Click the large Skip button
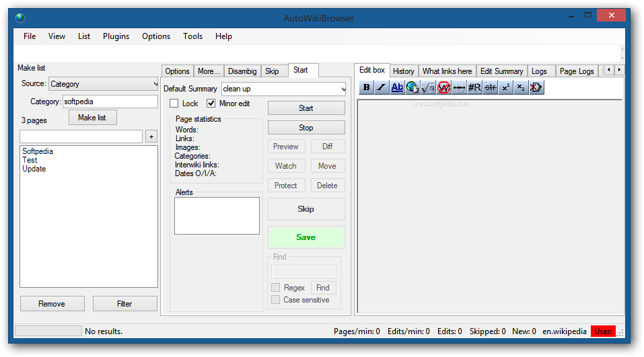644x357 pixels. [x=306, y=209]
